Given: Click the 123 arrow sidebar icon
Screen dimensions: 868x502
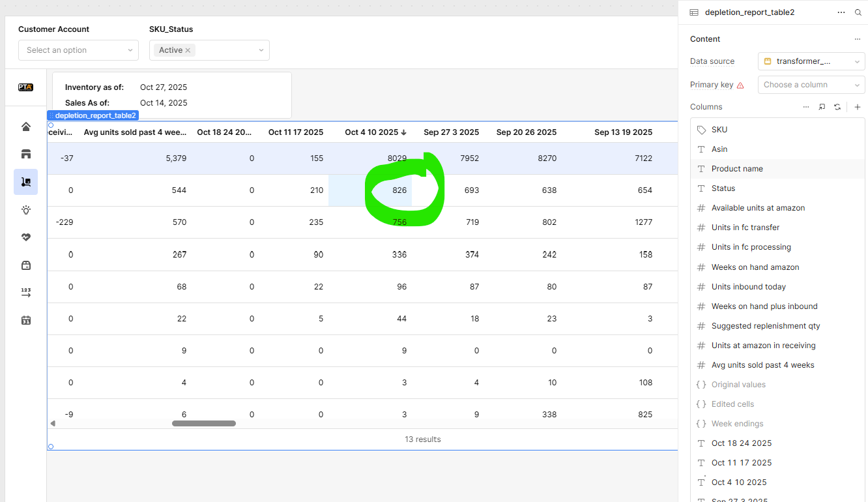Looking at the screenshot, I should click(26, 293).
